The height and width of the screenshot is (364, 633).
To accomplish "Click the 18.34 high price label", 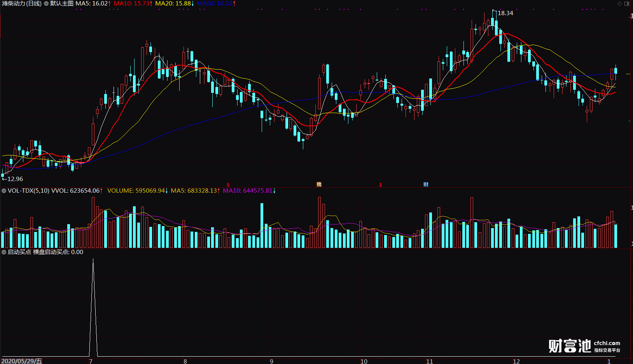I will (x=505, y=13).
